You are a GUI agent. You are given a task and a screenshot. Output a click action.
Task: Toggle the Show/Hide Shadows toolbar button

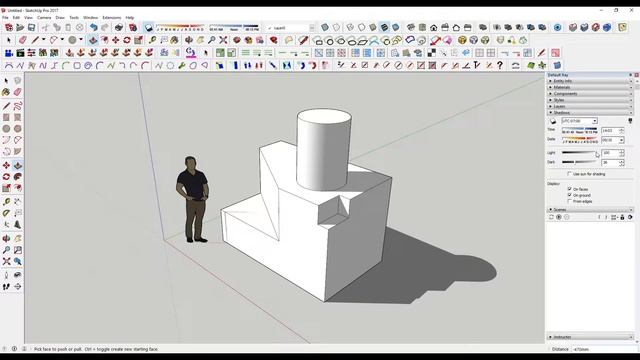coord(149,27)
